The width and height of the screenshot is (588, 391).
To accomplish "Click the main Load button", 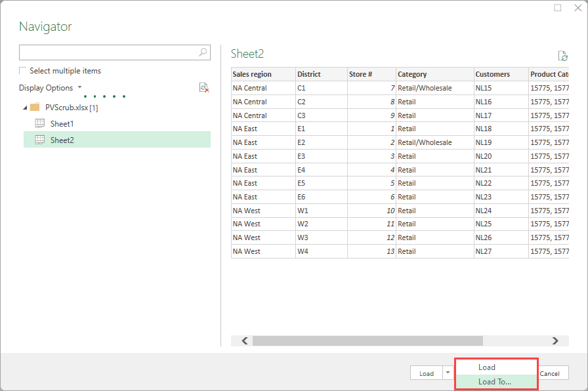I will pyautogui.click(x=427, y=373).
